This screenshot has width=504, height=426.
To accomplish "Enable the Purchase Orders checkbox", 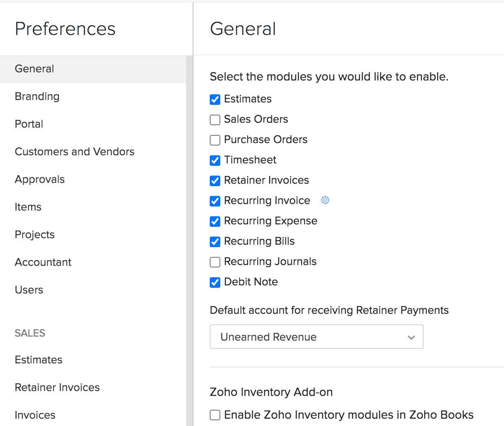I will click(x=215, y=140).
